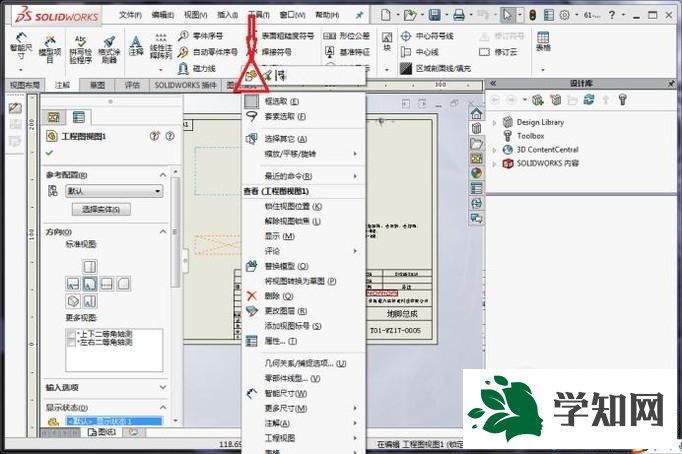
Task: Add a 中心符号线 center mark
Action: tap(427, 36)
